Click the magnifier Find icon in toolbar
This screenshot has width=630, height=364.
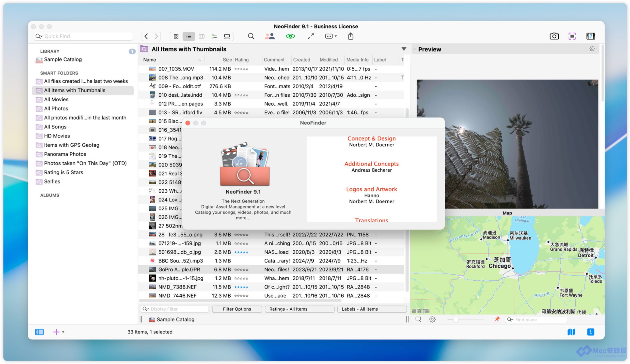(251, 36)
